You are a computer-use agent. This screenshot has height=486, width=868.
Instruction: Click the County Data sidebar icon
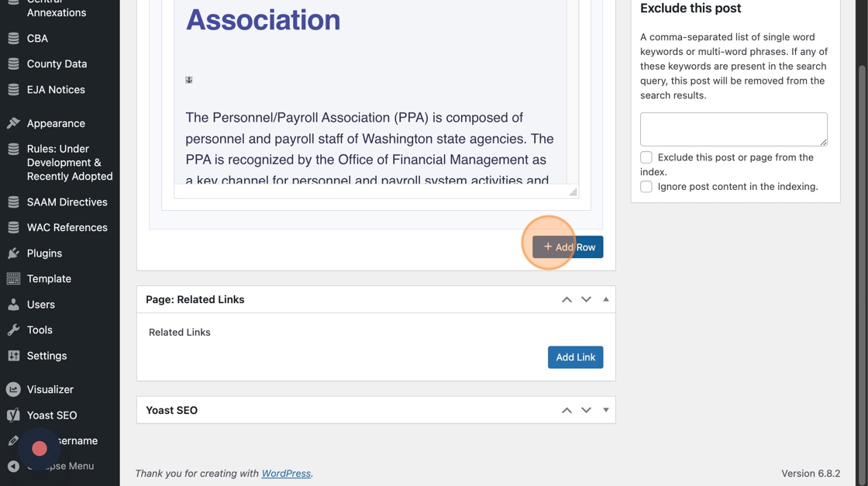13,64
